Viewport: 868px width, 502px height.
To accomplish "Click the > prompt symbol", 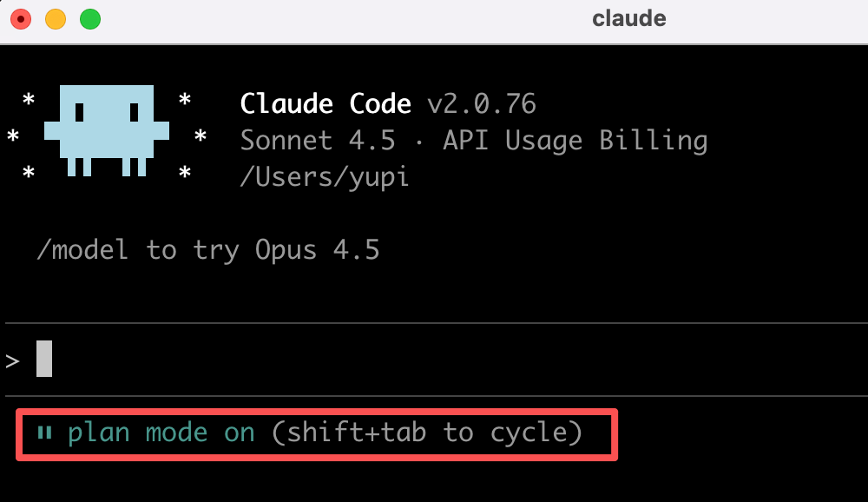I will point(12,360).
